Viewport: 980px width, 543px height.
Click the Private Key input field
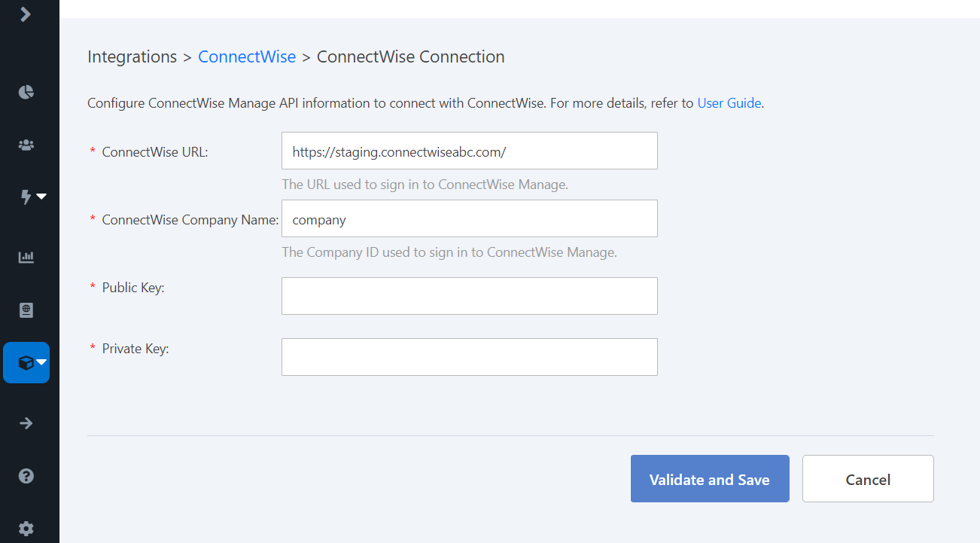coord(469,356)
